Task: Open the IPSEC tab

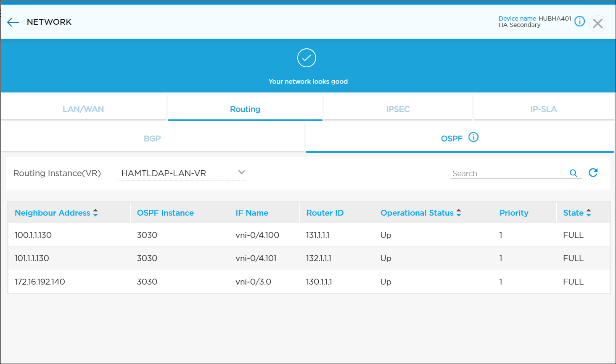Action: coord(397,109)
